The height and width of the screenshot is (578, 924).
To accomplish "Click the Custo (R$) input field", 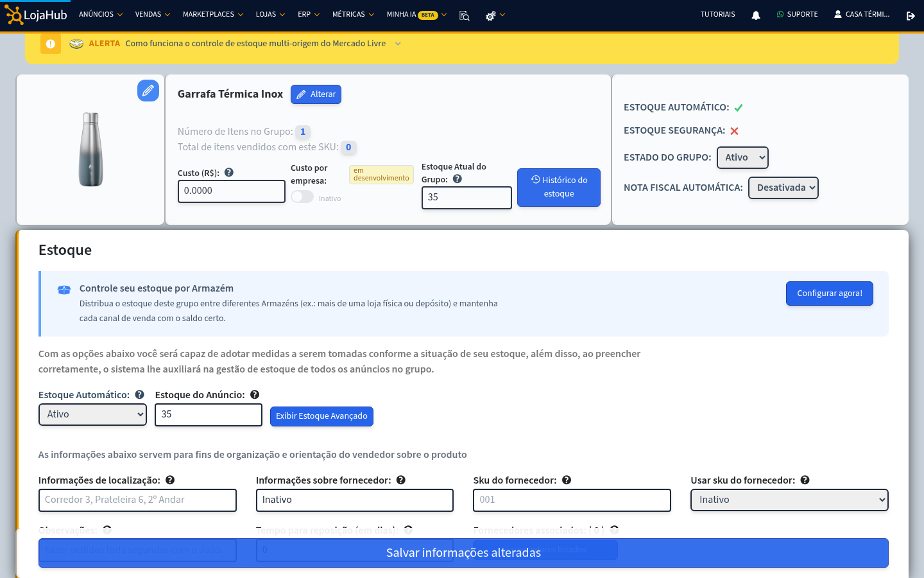I will 232,191.
